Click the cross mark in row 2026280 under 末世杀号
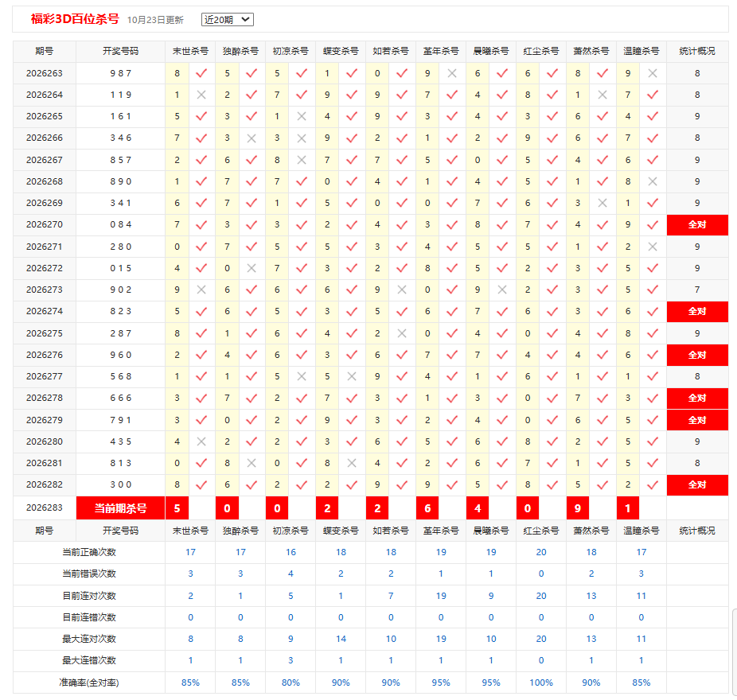737x700 pixels. [x=201, y=441]
